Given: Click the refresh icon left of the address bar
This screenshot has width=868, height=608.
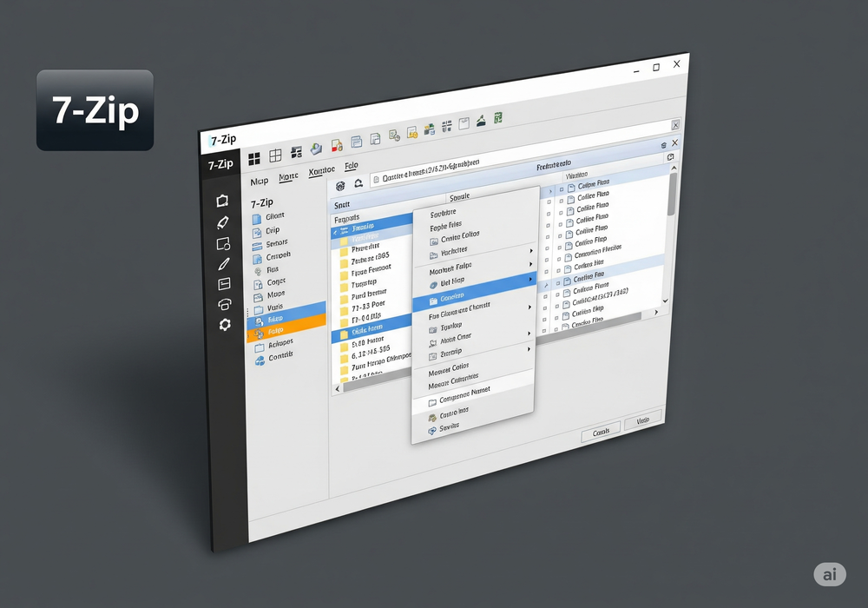Looking at the screenshot, I should 358,182.
